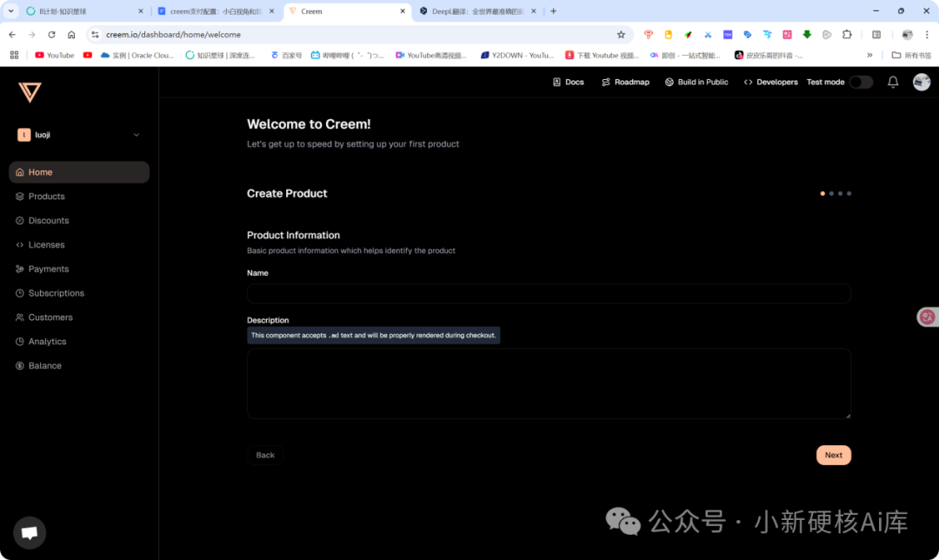The height and width of the screenshot is (560, 939).
Task: Open the Docs link
Action: click(x=568, y=82)
